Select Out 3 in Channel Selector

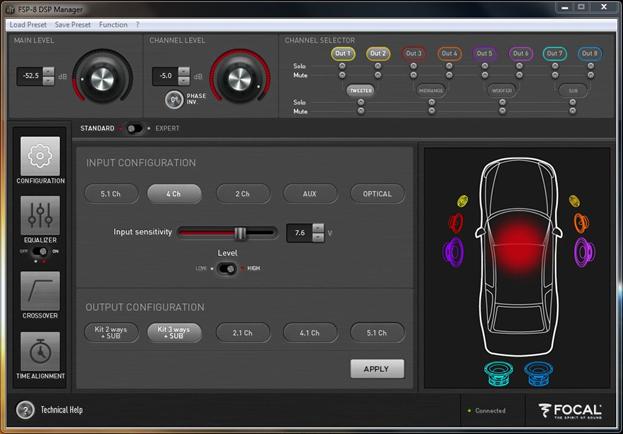413,53
